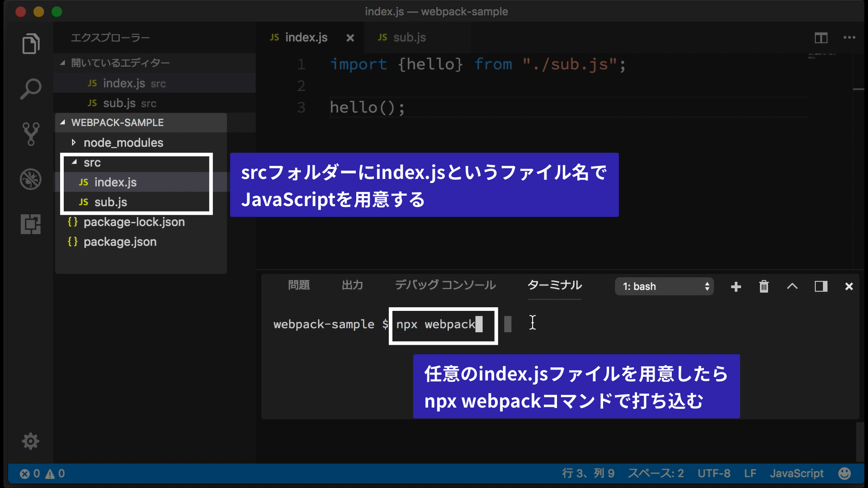Open the editor more actions ellipsis

[849, 38]
